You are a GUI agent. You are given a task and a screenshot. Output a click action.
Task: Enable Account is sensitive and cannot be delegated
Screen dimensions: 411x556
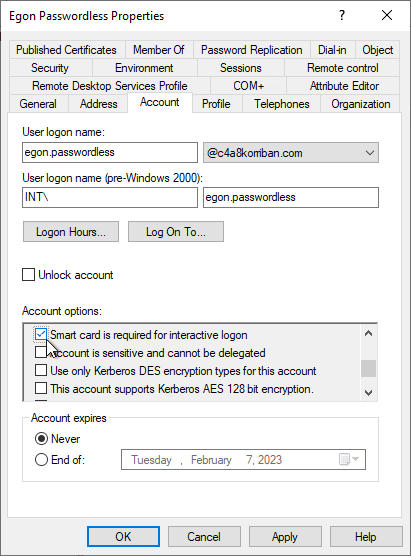[41, 352]
